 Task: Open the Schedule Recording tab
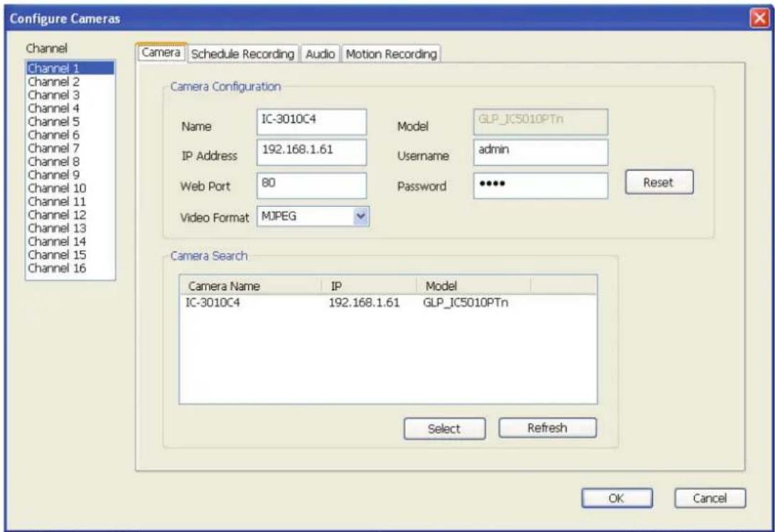coord(242,54)
